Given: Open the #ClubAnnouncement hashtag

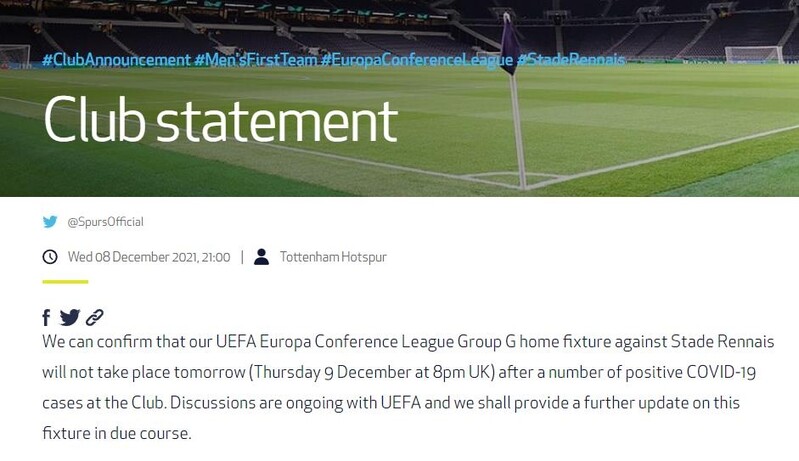Looking at the screenshot, I should click(x=116, y=60).
